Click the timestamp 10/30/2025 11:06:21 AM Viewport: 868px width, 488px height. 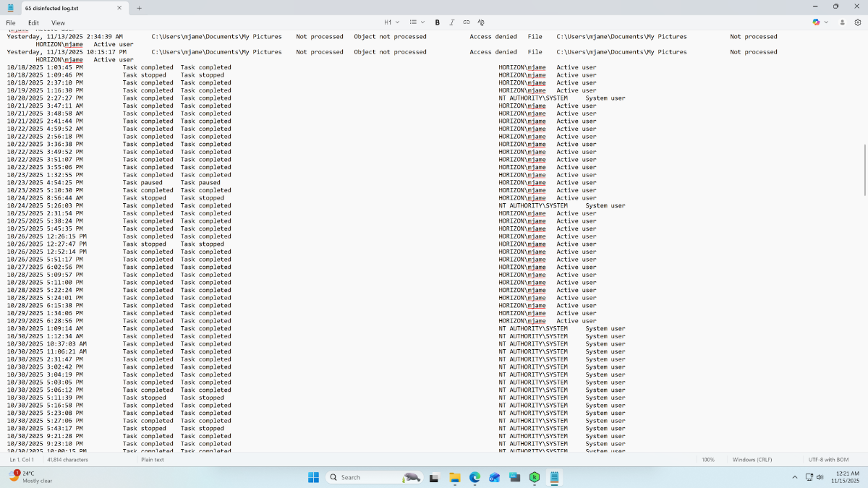coord(47,352)
